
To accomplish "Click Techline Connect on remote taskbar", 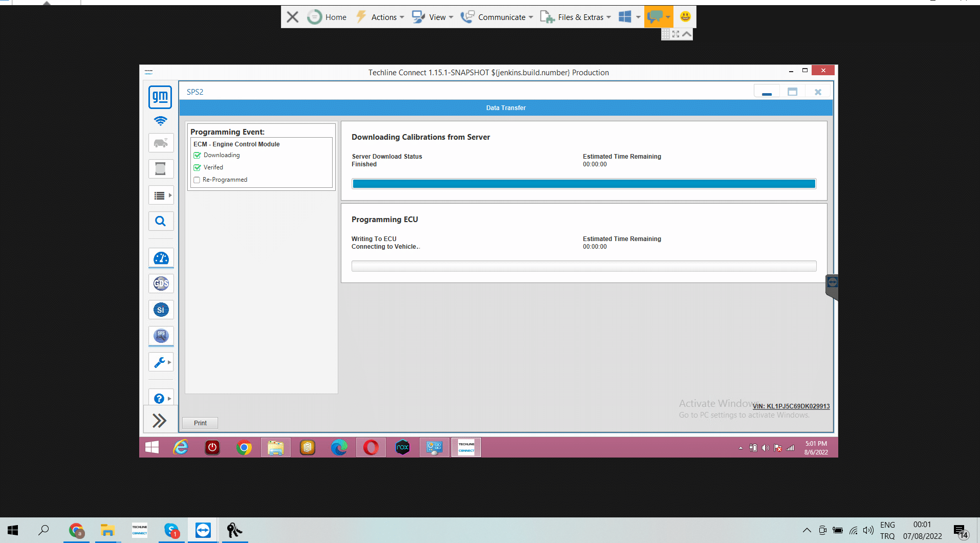I will coord(466,447).
